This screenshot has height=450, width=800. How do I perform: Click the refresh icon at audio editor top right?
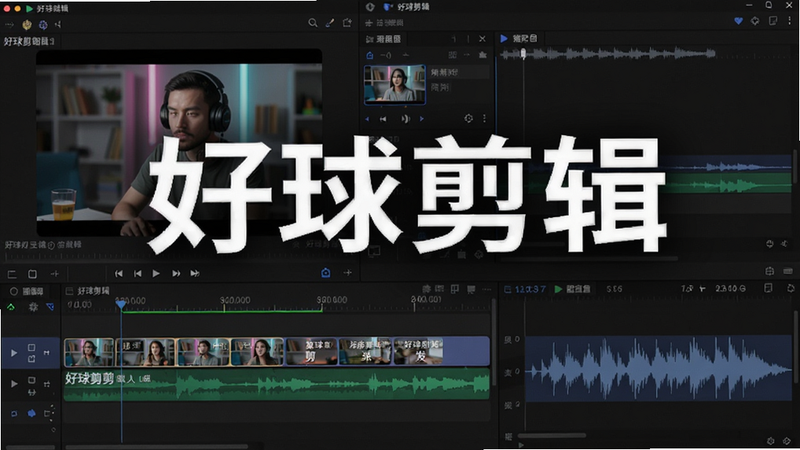coord(791,288)
